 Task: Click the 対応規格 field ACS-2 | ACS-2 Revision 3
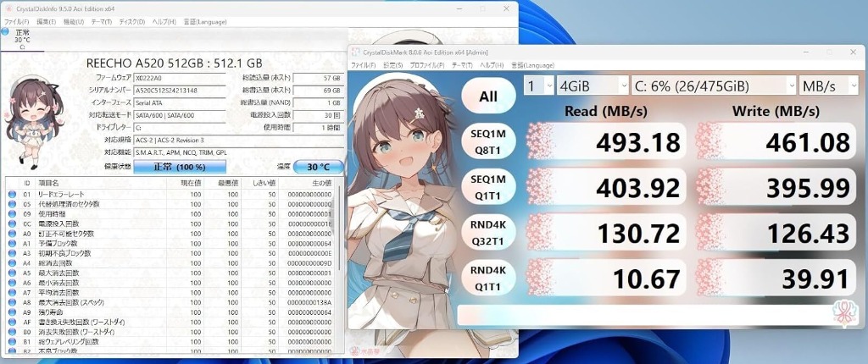coord(238,140)
